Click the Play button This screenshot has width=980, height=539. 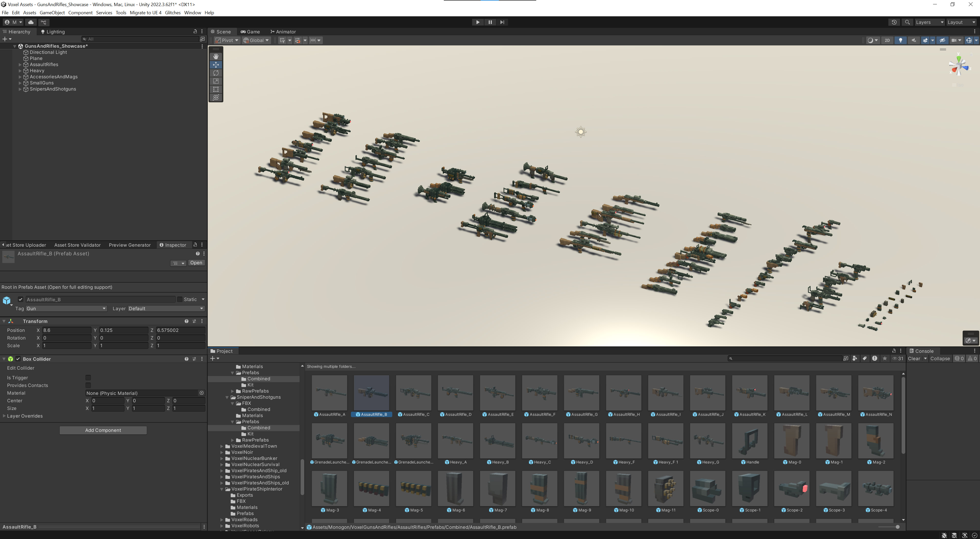pos(477,22)
